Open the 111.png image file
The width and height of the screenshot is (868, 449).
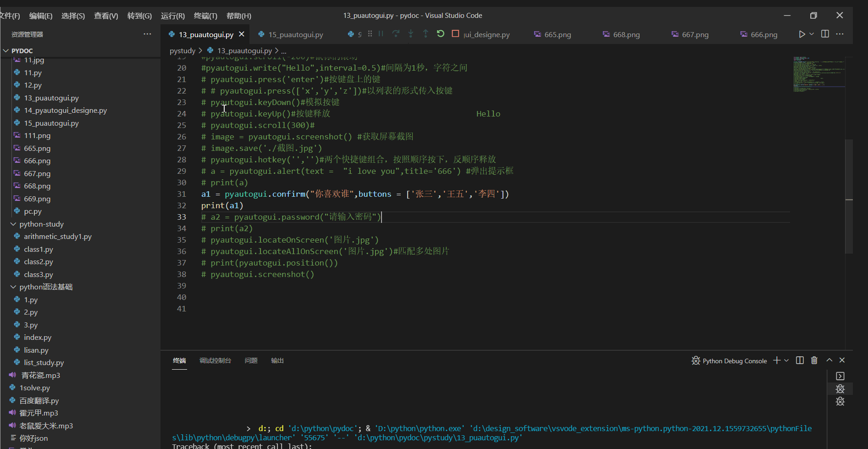coord(37,136)
